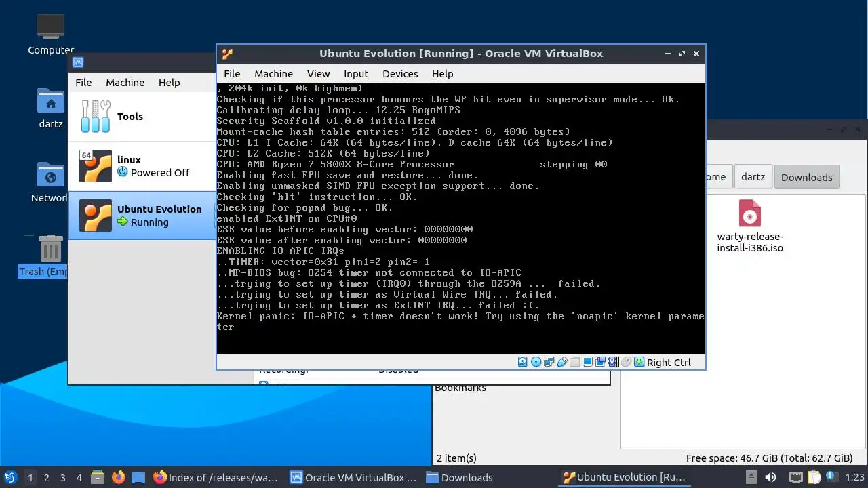This screenshot has height=488, width=868.
Task: Click the hard disk activity status icon
Action: pos(522,362)
